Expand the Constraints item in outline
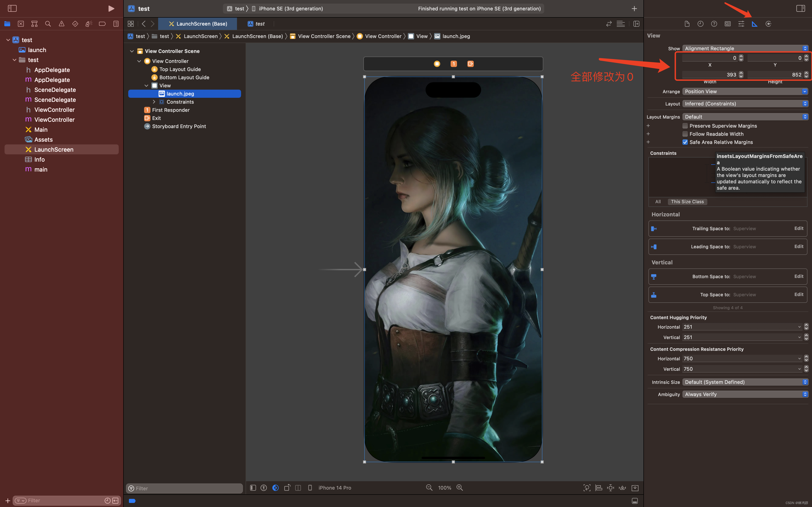Screen dimensions: 812x507 (x=154, y=102)
